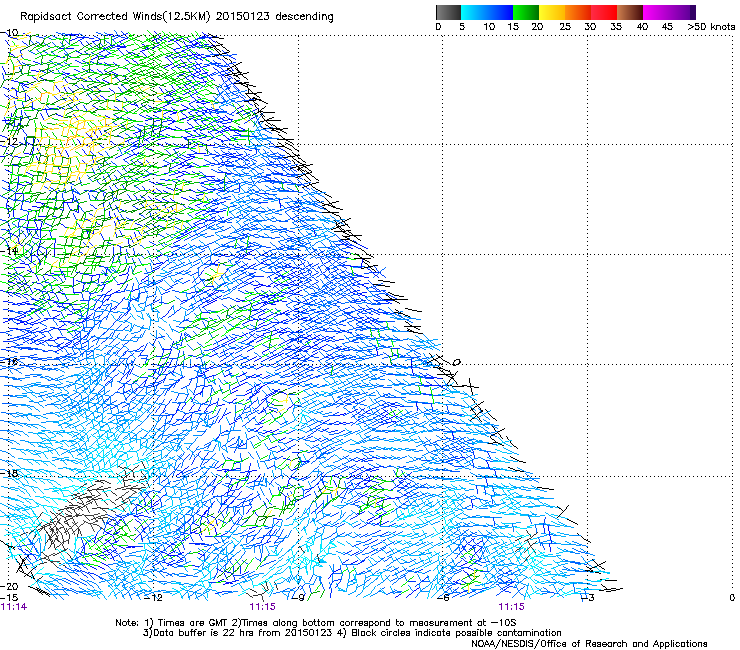740x650 pixels.
Task: Click the red 30-35 knots legend swatch
Action: point(604,12)
